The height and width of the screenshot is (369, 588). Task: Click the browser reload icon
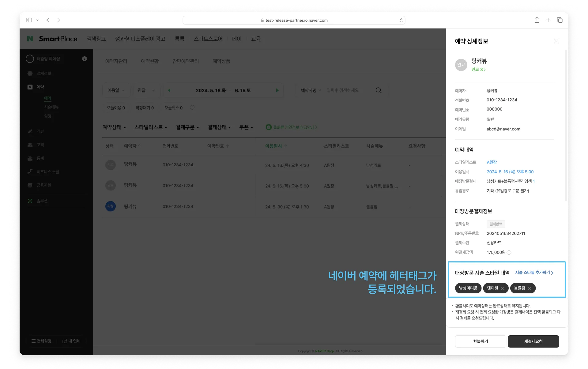pos(401,21)
